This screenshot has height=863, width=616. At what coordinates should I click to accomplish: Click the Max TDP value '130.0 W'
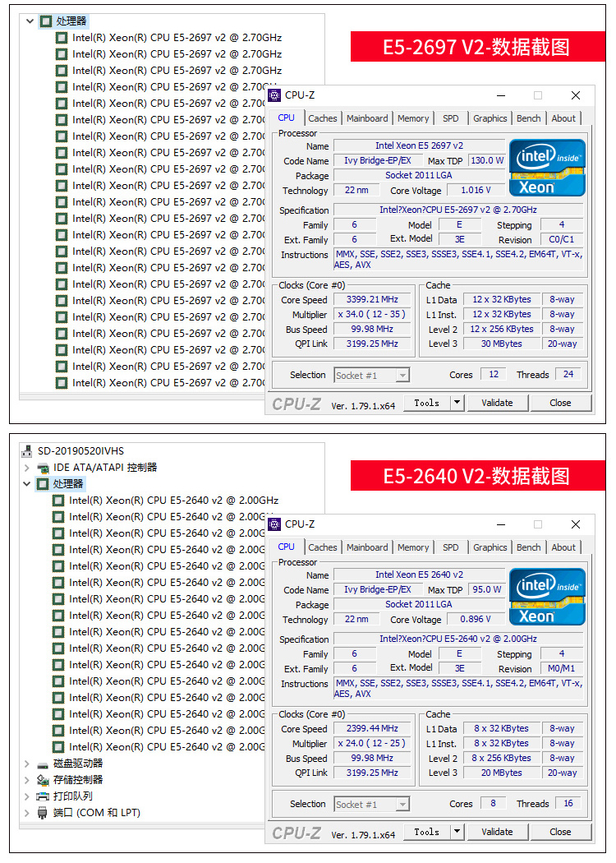pyautogui.click(x=487, y=160)
